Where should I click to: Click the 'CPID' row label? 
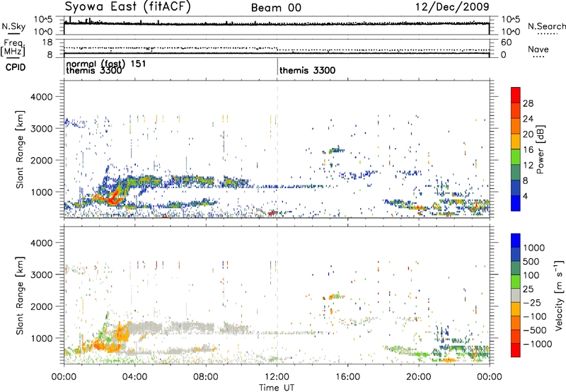16,67
